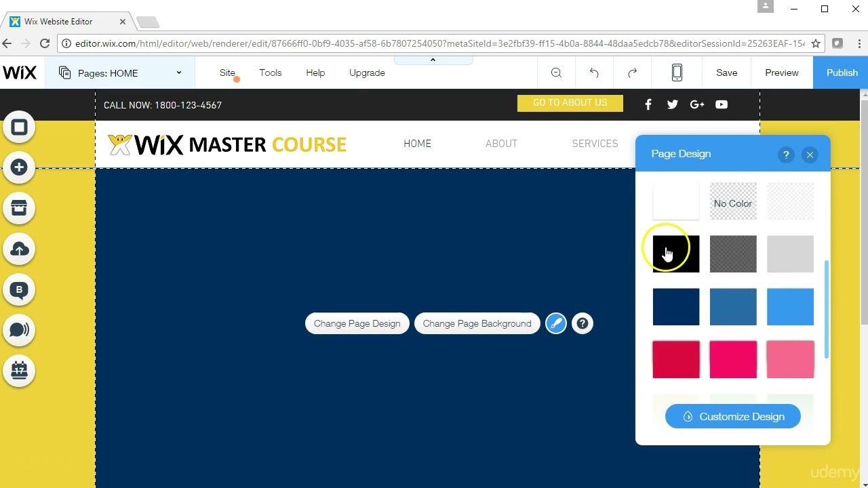
Task: Open the Upgrade menu
Action: (x=367, y=73)
